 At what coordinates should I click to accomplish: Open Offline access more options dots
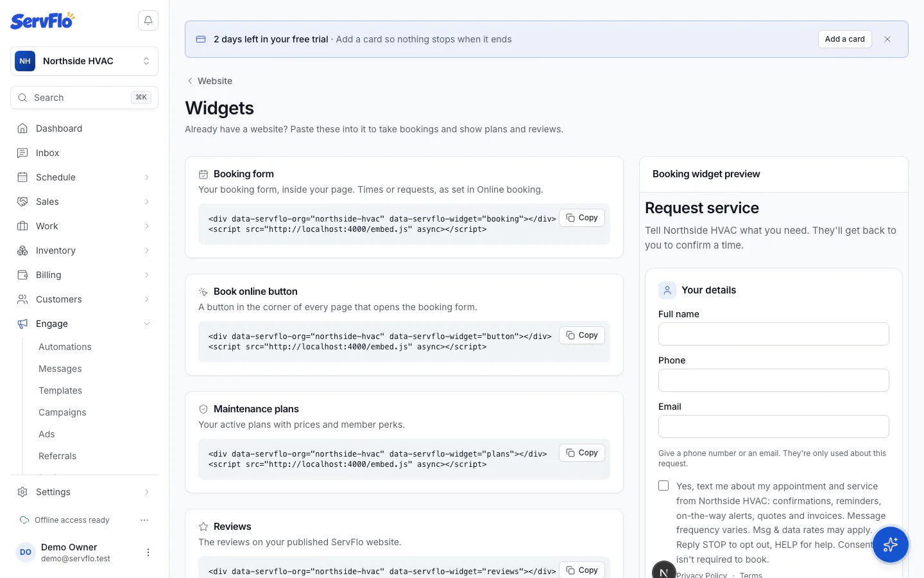[144, 520]
